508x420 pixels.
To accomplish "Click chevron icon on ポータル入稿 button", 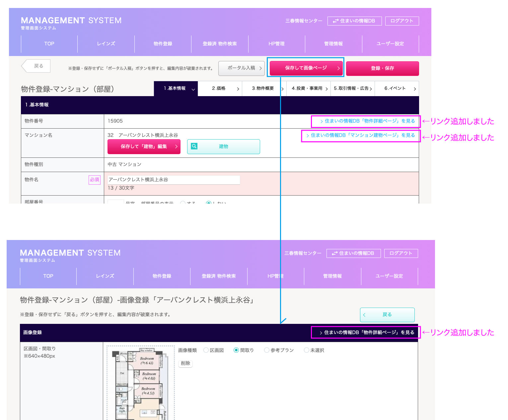I will 260,68.
